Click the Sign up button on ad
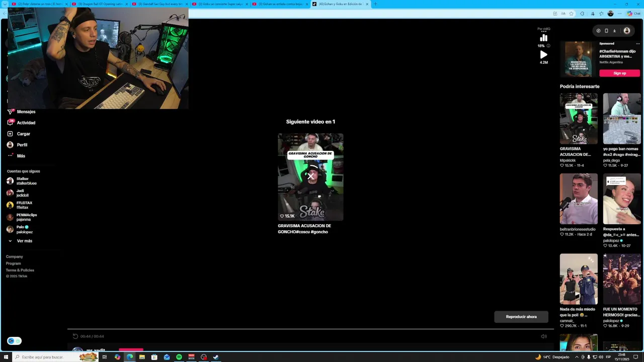Screen dimensions: 644x362 619,73
